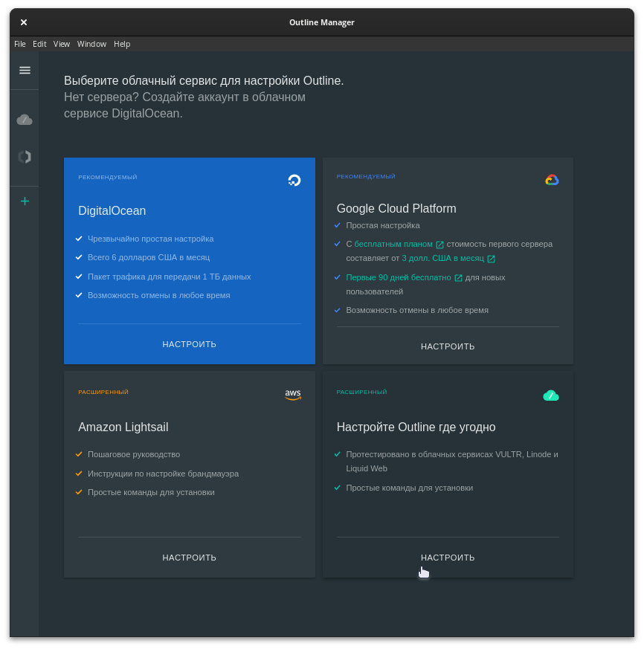
Task: Click РАСШИРЕННЫЙ label on Outline где угодно card
Action: pos(362,392)
